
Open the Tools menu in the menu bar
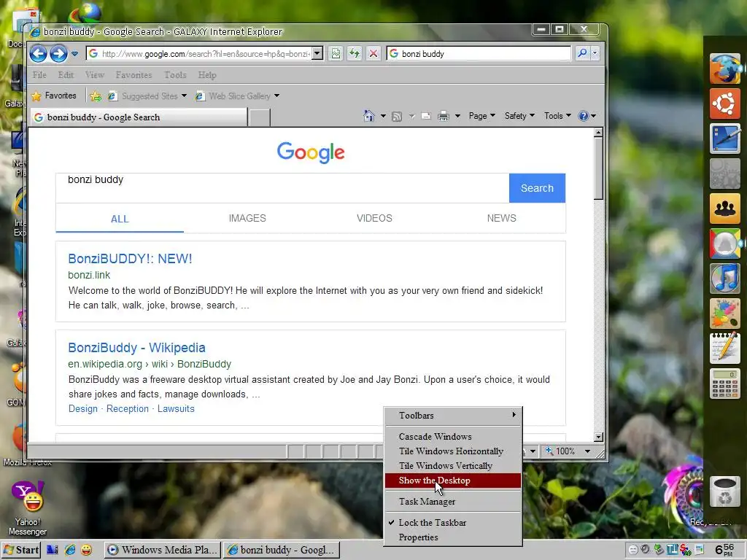coord(175,75)
